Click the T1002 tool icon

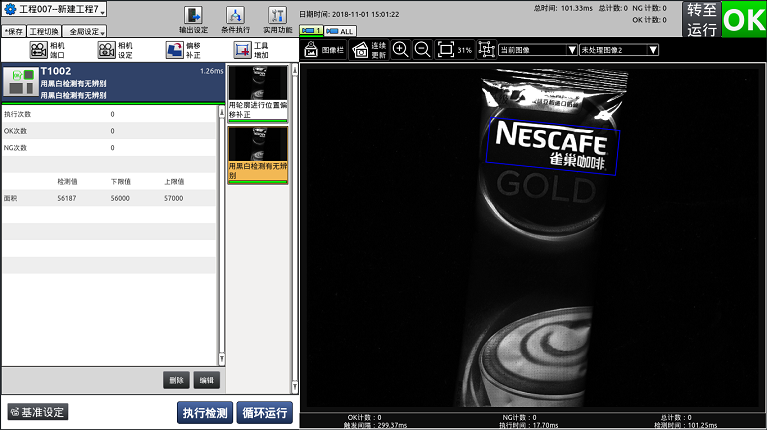pyautogui.click(x=21, y=81)
